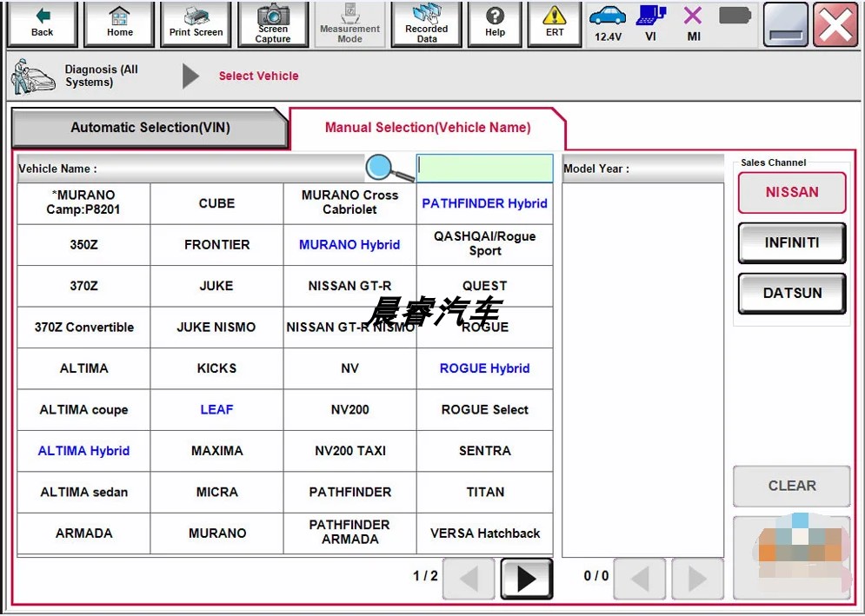Go back using the Back toolbar button
The image size is (865, 616).
point(43,24)
